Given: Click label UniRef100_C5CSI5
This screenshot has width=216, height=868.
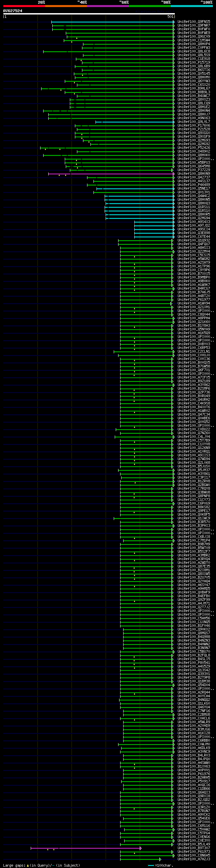Looking at the screenshot, I should 194,255.
